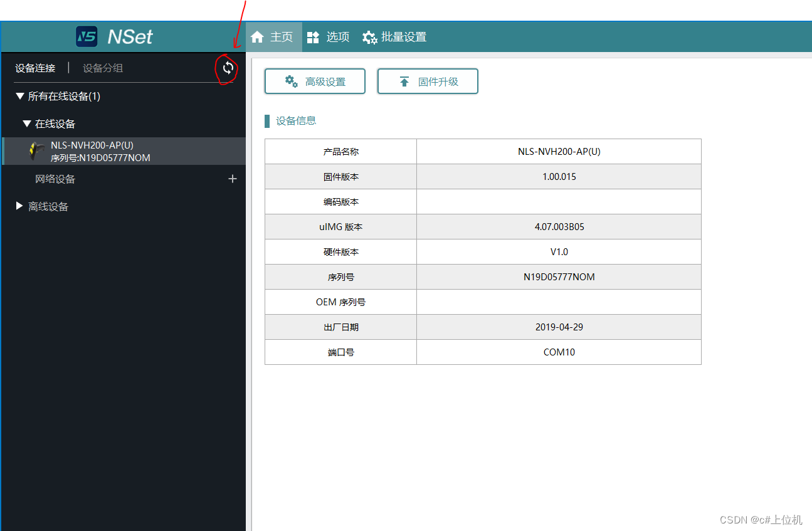
Task: Expand the 离线设备 triangle
Action: (19, 206)
